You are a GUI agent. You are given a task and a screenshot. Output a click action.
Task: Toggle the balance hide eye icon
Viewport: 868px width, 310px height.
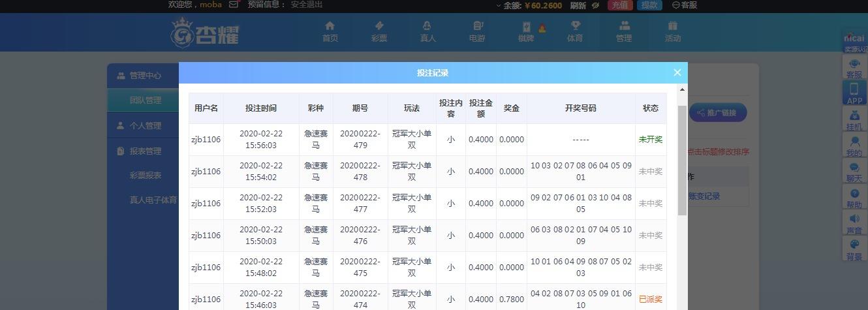pos(595,5)
